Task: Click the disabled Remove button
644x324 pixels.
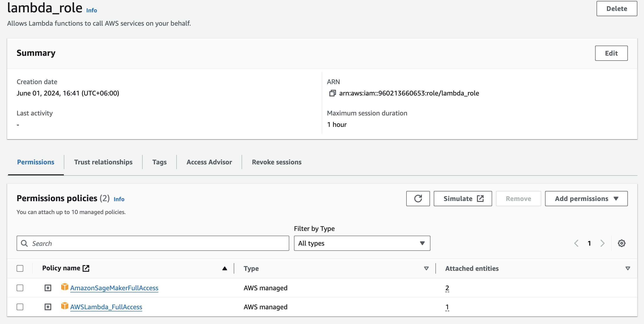Action: (x=518, y=198)
